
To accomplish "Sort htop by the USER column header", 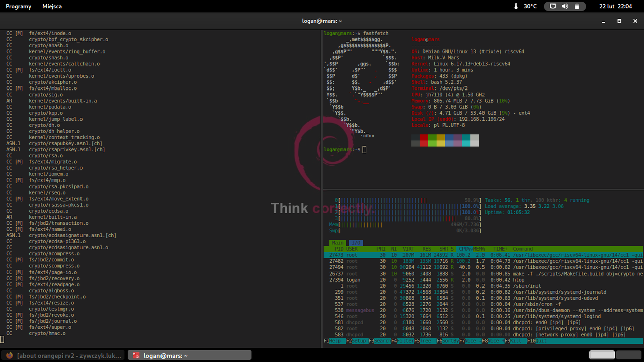I will [x=352, y=249].
